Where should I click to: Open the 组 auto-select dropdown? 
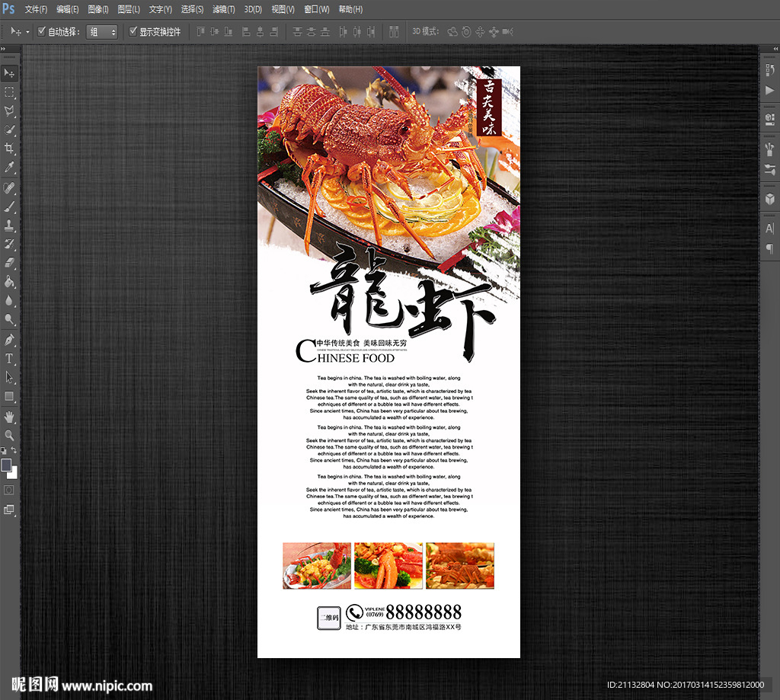102,32
